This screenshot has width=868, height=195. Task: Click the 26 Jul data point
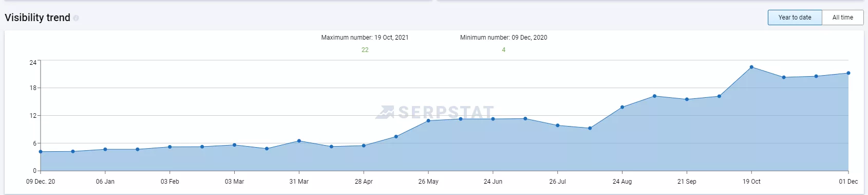(x=558, y=126)
